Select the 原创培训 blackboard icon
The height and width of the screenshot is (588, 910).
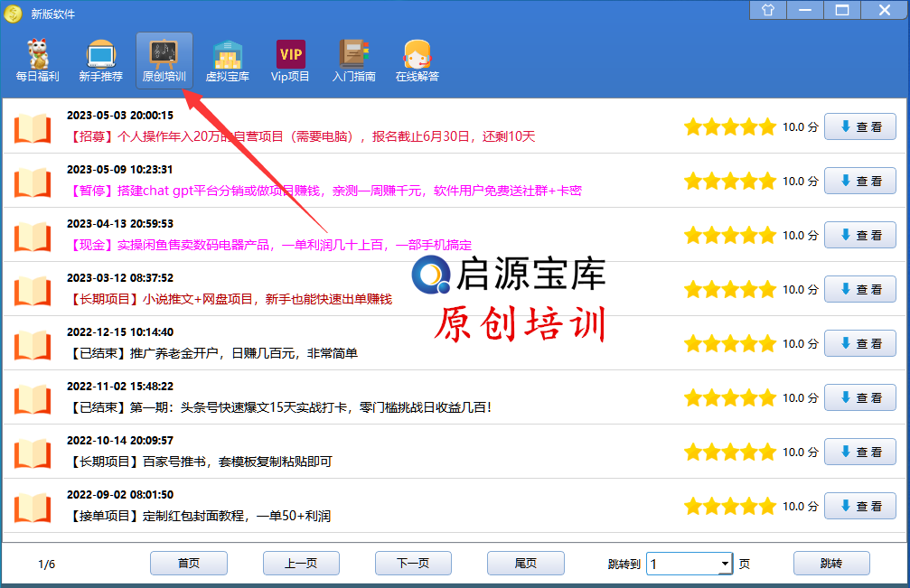pos(164,61)
